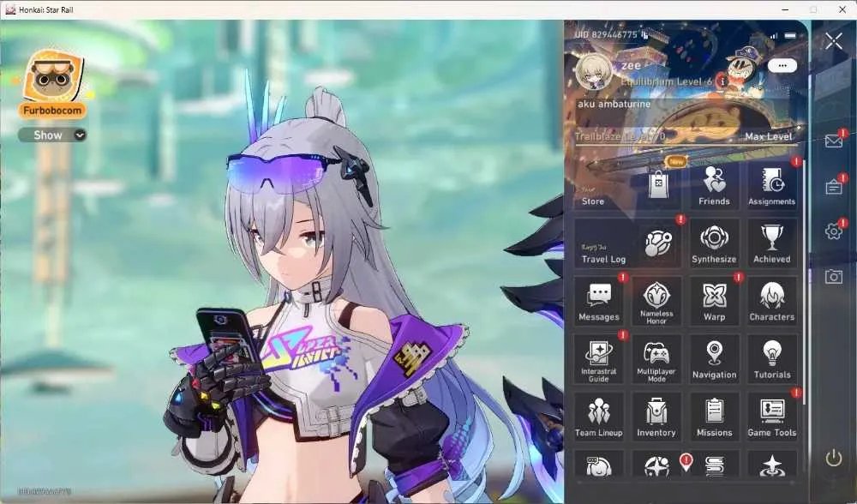Screen dimensions: 857x504
Task: Go to the Warp screen
Action: coord(714,301)
